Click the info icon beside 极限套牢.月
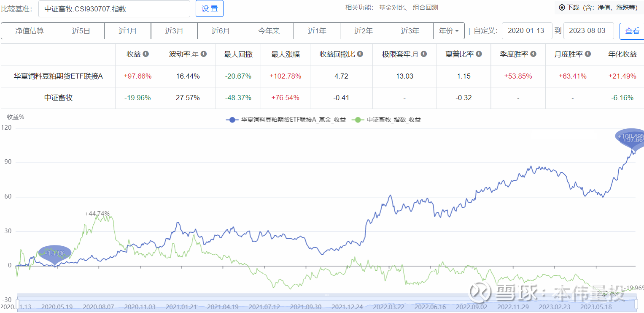This screenshot has height=313, width=644. click(x=424, y=54)
